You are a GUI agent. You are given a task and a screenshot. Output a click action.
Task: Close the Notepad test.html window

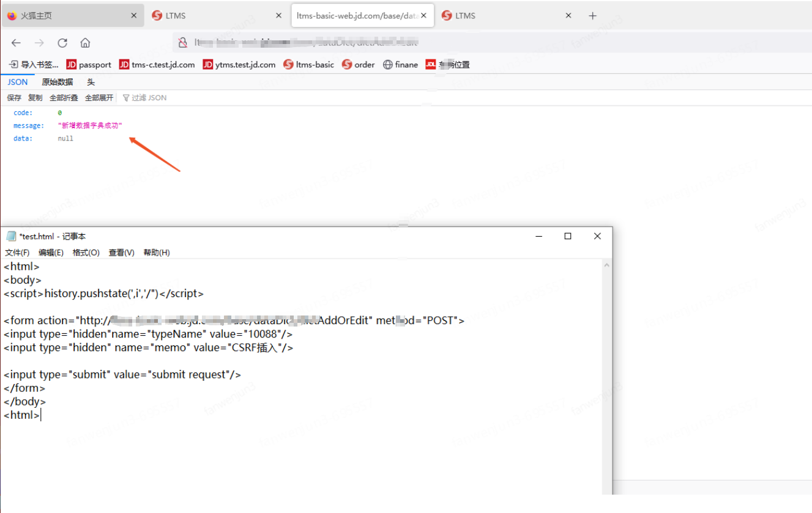click(597, 236)
